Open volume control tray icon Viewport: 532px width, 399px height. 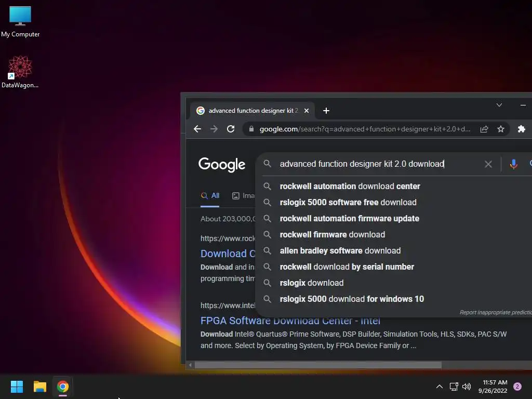pos(467,387)
